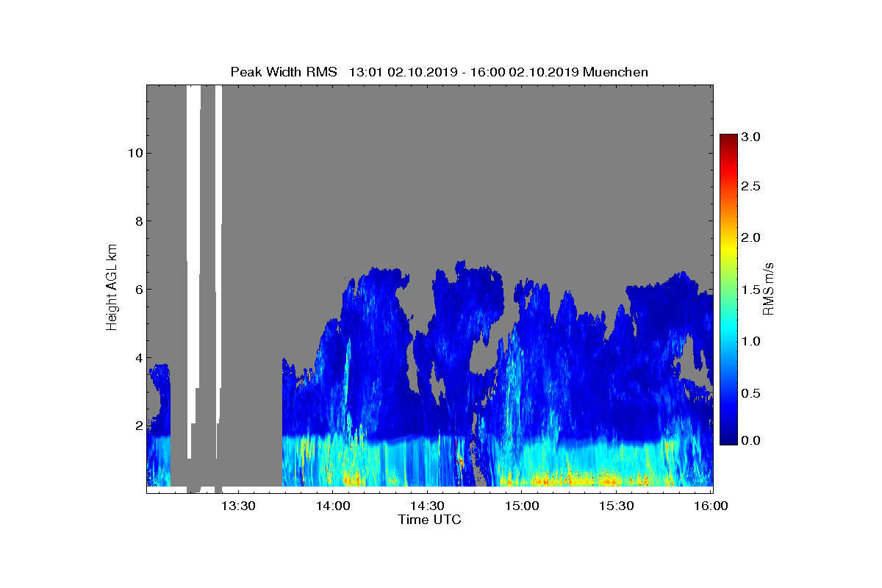
Task: Click the 16:00 time tick label
Action: pyautogui.click(x=711, y=506)
